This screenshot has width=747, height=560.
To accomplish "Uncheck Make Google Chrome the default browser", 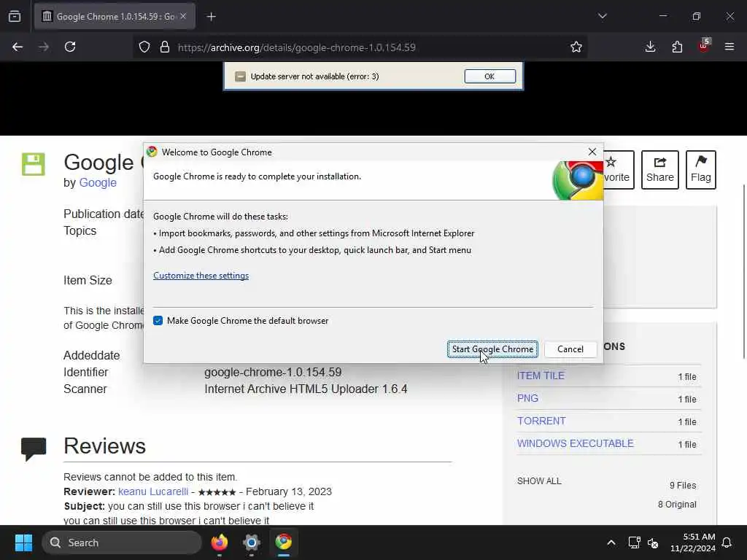I will click(x=158, y=321).
